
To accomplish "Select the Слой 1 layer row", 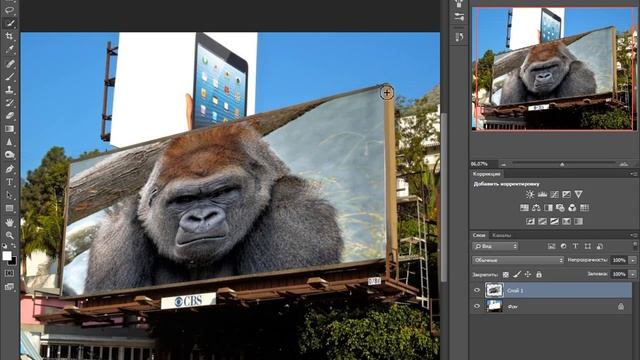I will point(551,290).
